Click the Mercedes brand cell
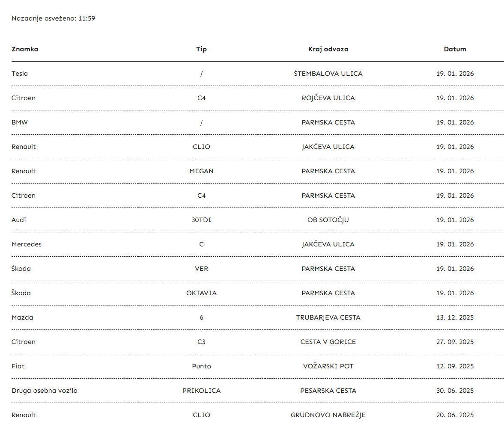 coord(27,244)
